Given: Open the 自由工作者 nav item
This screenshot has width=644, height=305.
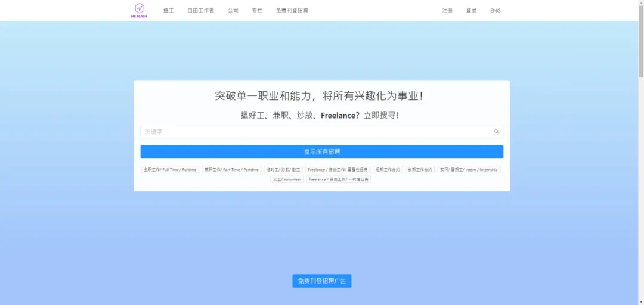Looking at the screenshot, I should (200, 11).
